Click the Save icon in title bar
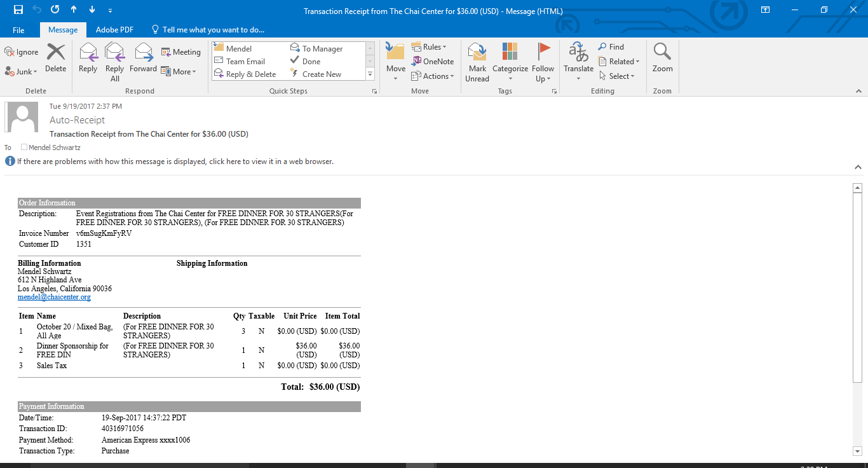This screenshot has height=468, width=868. click(x=18, y=10)
